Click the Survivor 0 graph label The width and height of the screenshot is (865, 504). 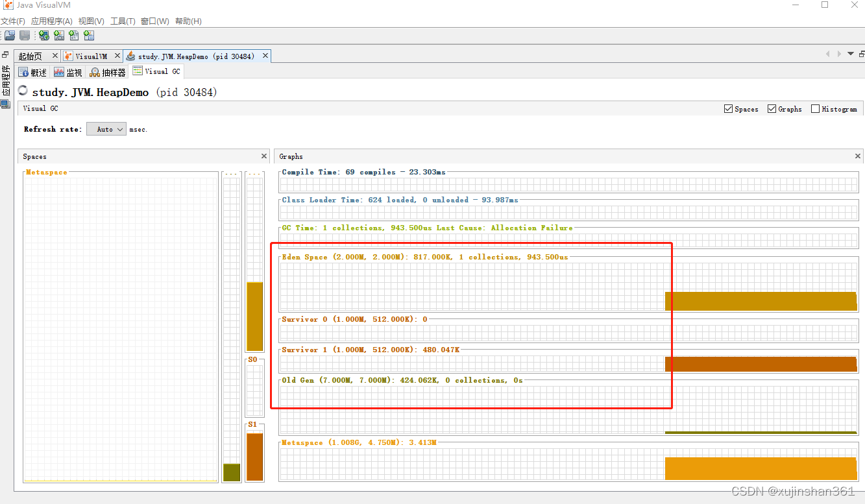354,319
